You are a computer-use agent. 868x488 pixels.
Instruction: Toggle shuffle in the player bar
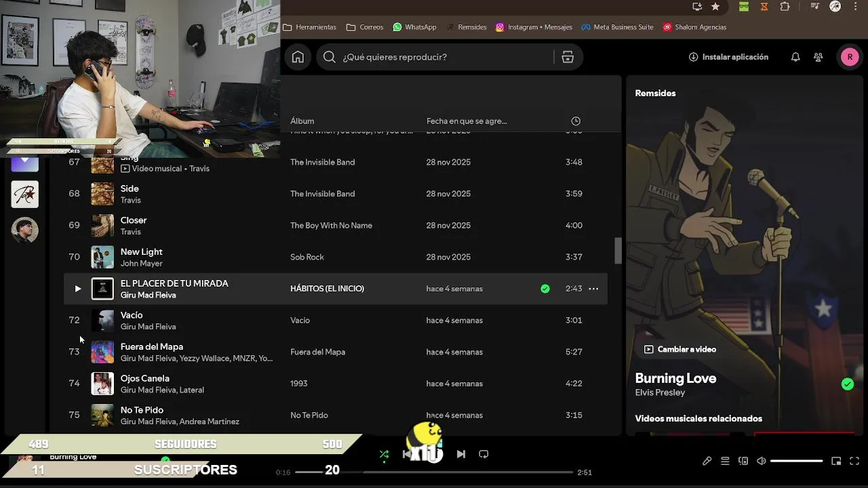[x=384, y=454]
